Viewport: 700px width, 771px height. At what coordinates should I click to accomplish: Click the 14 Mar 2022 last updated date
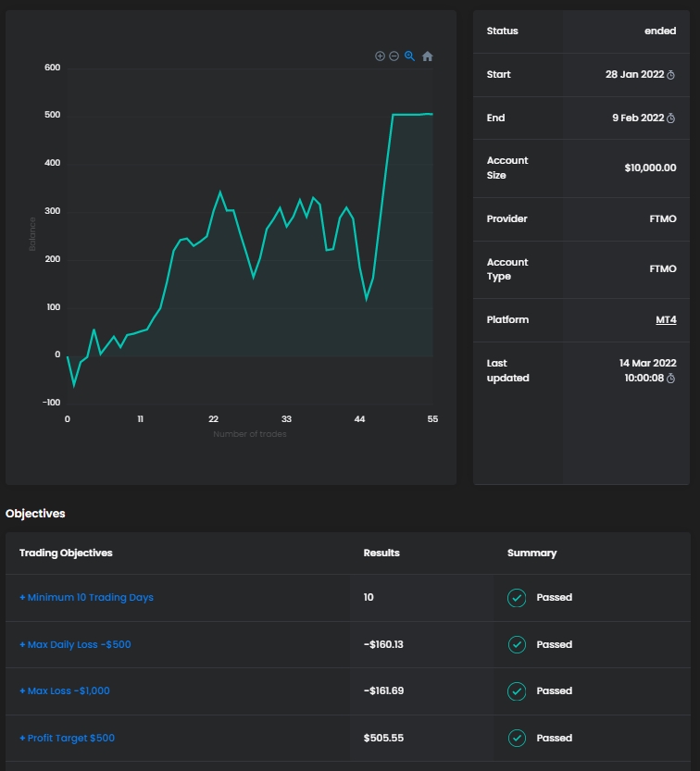coord(648,363)
